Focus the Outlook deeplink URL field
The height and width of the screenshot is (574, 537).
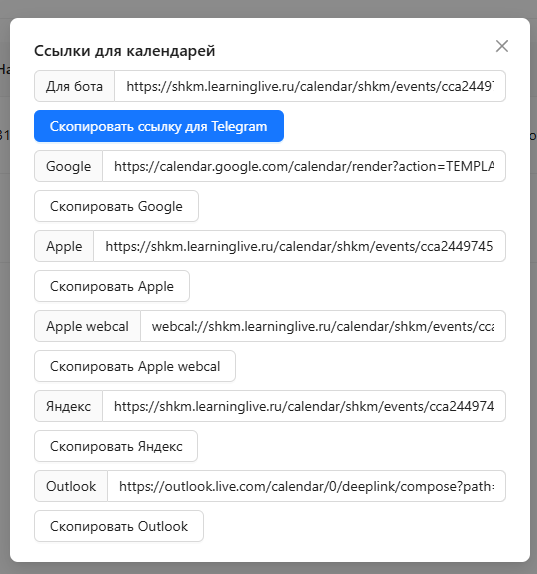point(306,486)
